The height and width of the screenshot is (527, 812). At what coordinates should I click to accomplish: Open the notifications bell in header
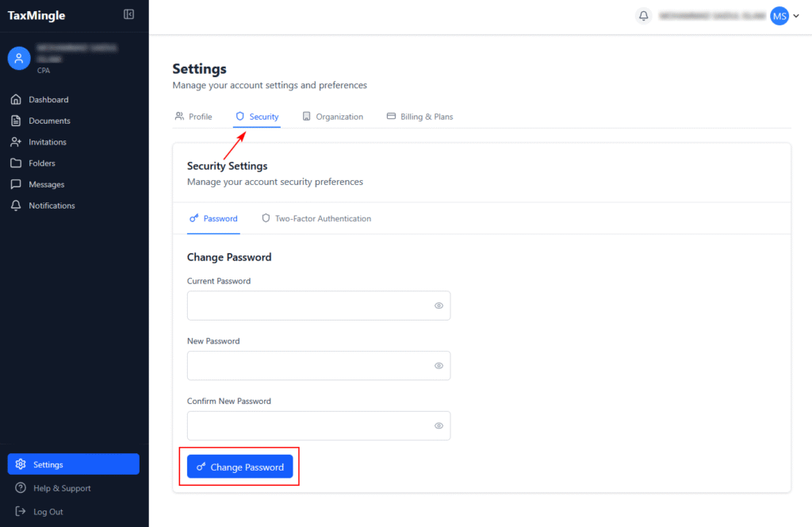pos(644,16)
